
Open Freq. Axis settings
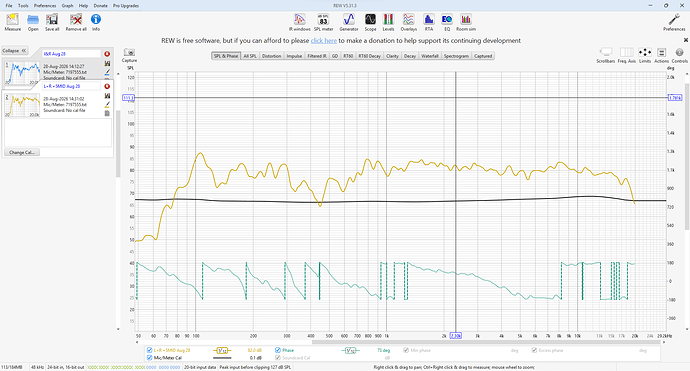tap(626, 55)
